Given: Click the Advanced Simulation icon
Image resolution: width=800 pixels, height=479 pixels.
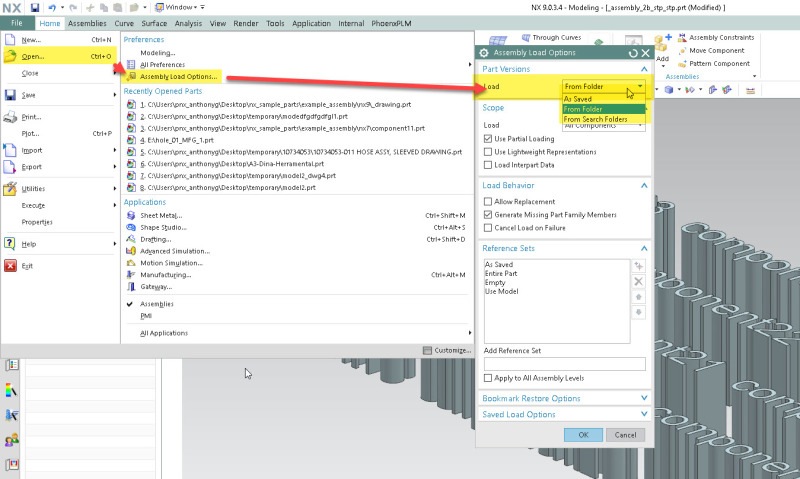Looking at the screenshot, I should [x=131, y=251].
